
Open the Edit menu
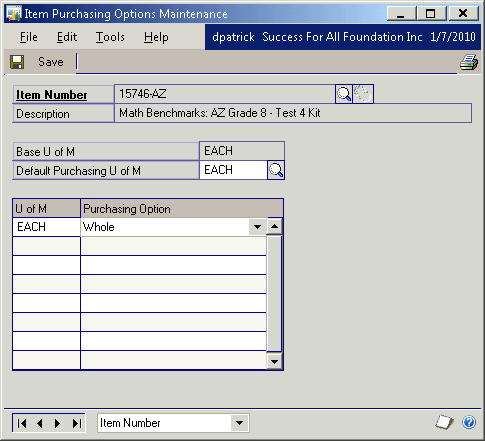point(67,37)
